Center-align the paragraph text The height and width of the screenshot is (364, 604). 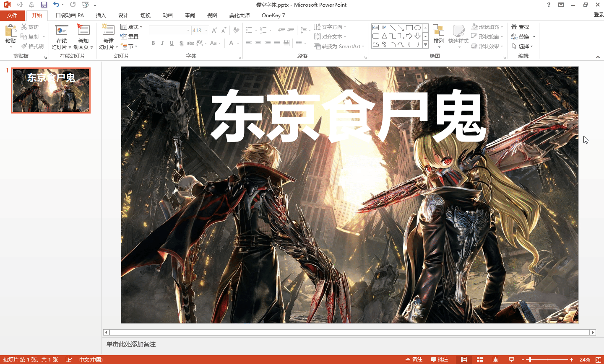tap(258, 43)
